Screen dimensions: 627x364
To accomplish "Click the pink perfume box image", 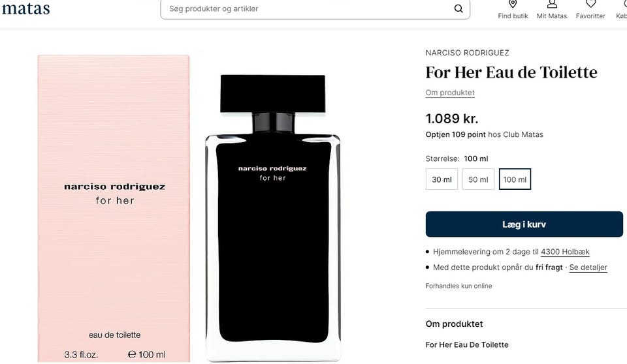I will (x=114, y=209).
